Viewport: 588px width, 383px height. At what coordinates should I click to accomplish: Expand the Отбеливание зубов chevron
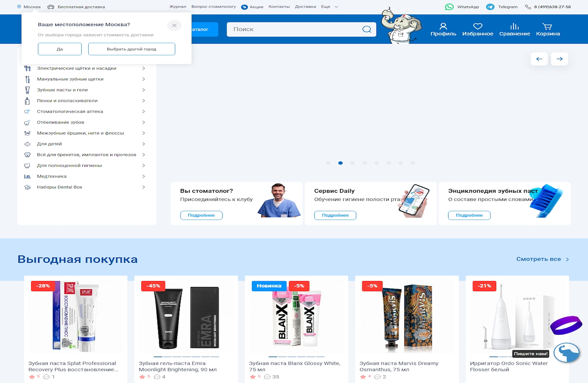click(143, 122)
